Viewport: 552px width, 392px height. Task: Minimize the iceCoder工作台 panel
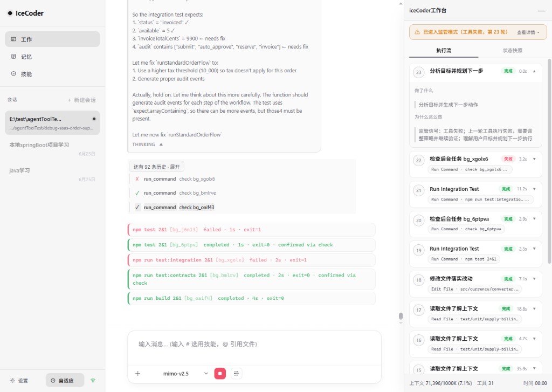coord(541,11)
